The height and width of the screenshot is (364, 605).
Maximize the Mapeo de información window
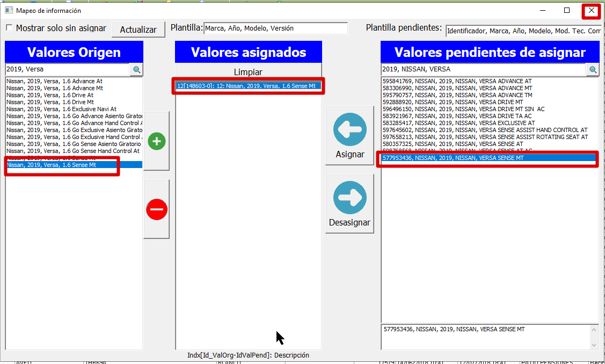click(x=567, y=10)
